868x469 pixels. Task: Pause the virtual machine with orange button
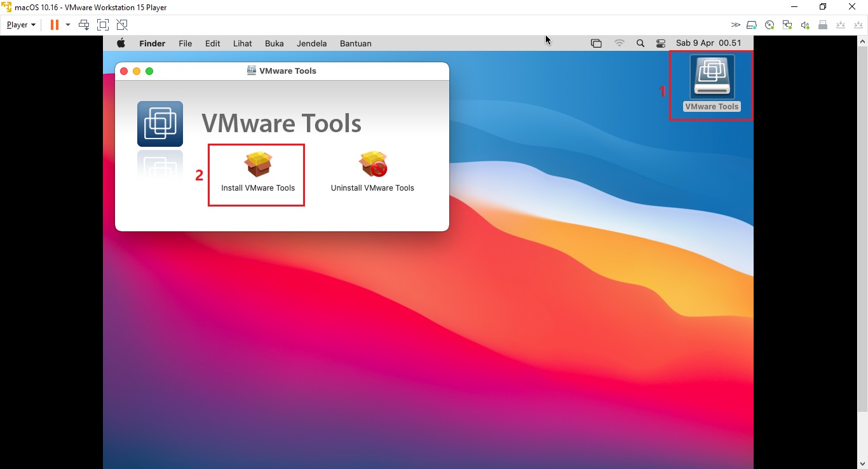55,25
